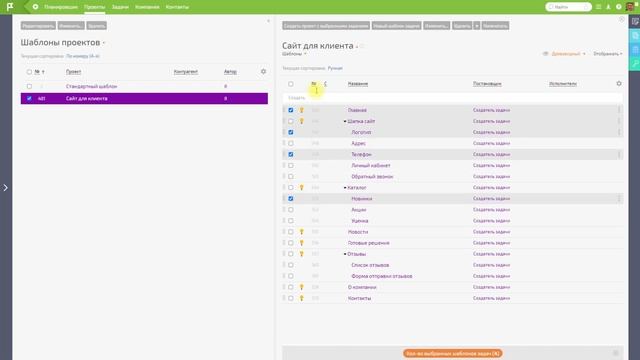Sort tasks by the Название column header
The image size is (640, 360).
(358, 84)
